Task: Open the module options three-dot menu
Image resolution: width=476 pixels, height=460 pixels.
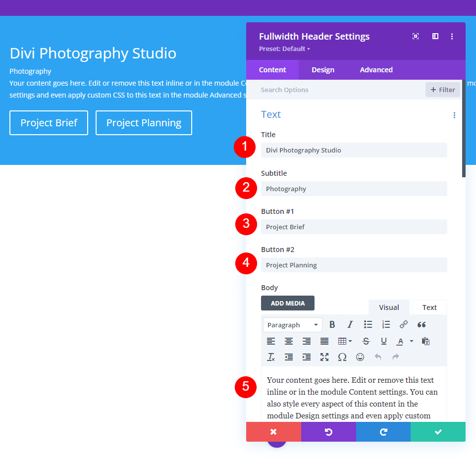Action: click(452, 36)
